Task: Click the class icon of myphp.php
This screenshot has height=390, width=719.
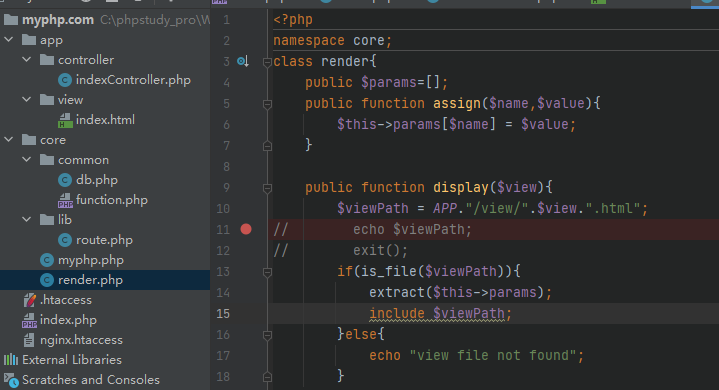Action: (47, 260)
